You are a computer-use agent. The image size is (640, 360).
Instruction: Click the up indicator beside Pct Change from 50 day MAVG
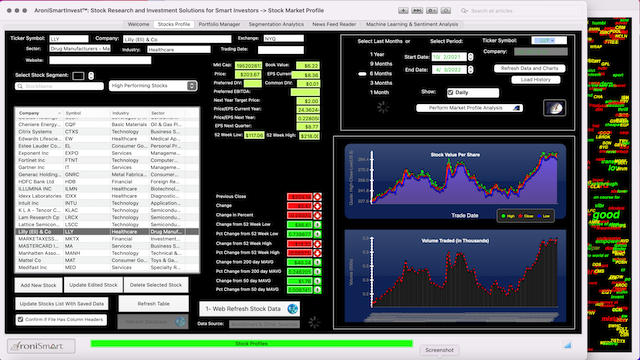(x=317, y=290)
